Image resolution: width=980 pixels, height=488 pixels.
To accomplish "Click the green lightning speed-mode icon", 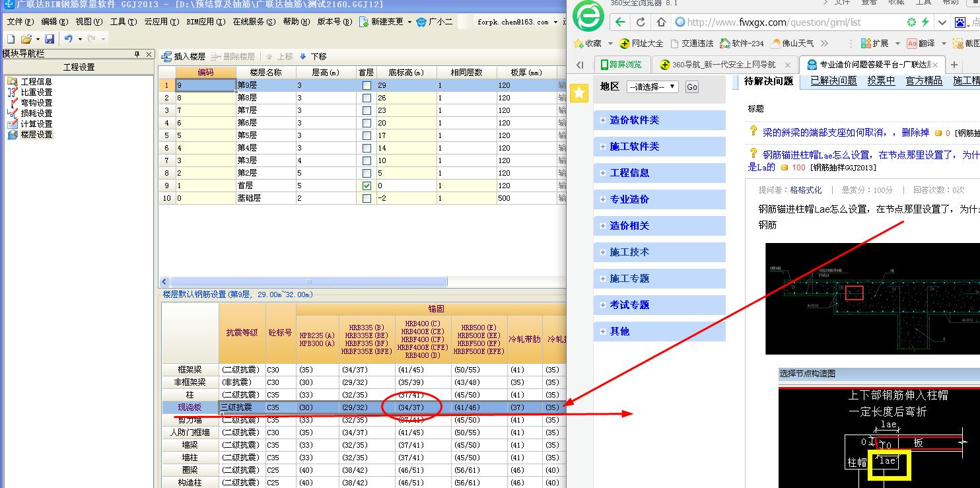I will click(x=926, y=22).
